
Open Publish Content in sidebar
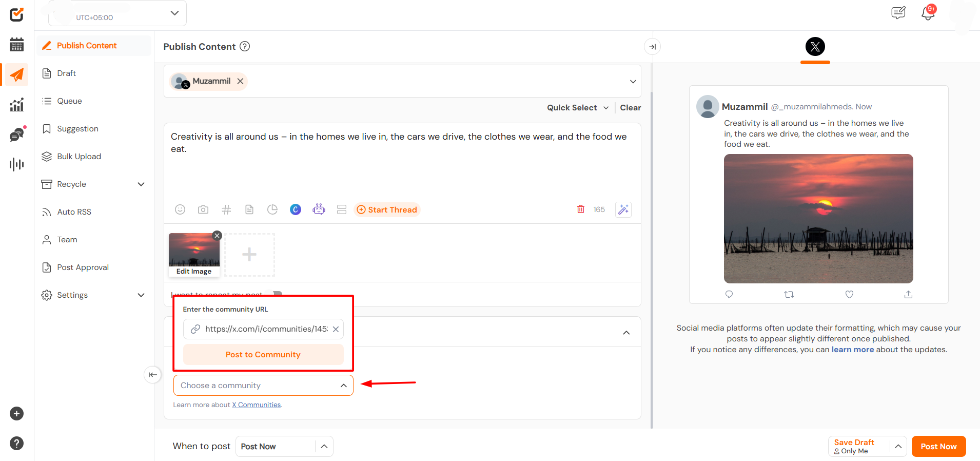pos(93,46)
